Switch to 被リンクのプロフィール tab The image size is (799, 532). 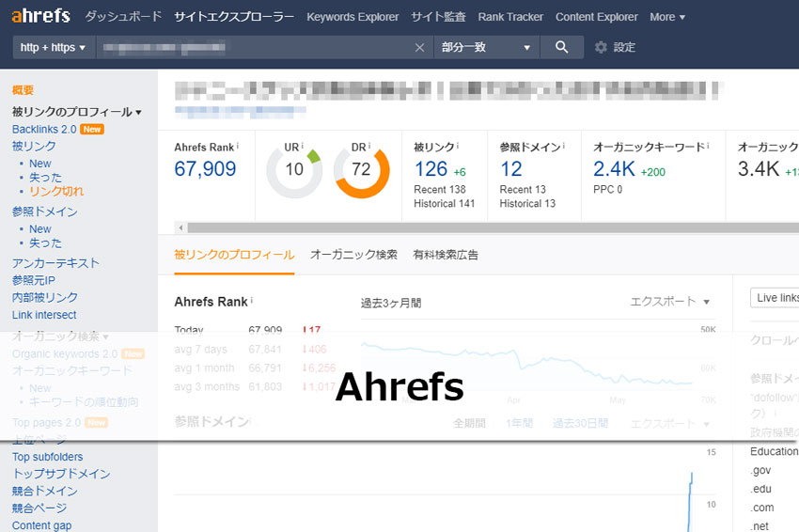point(234,255)
